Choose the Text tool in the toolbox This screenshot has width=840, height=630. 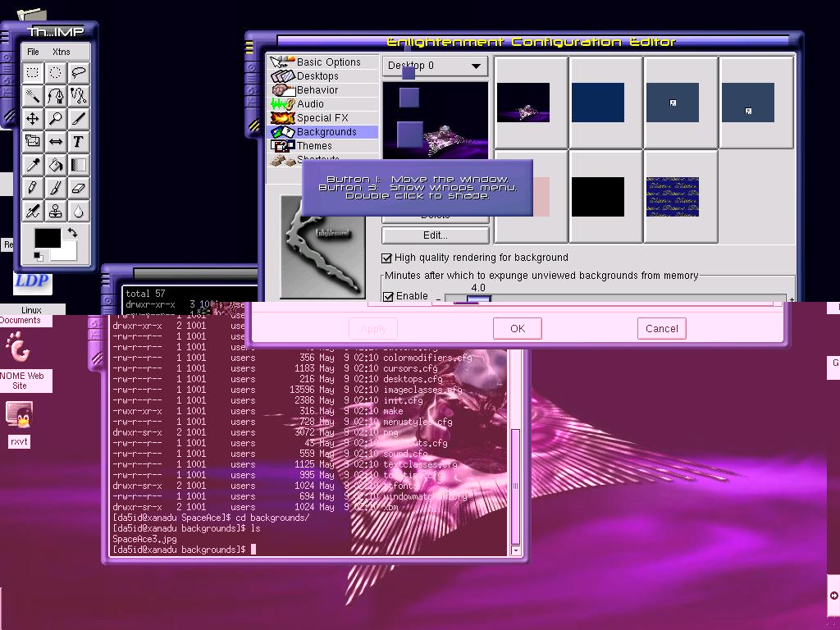pyautogui.click(x=78, y=142)
